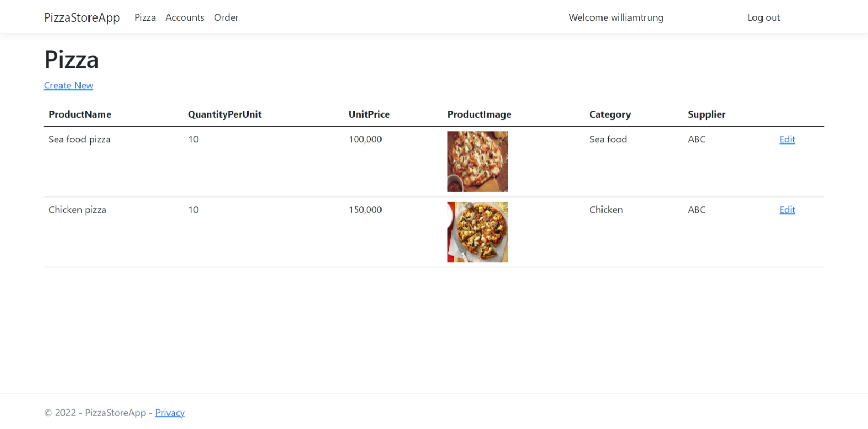Screen dimensions: 868x429
Task: Open the Pizza navigation menu item
Action: coord(145,17)
